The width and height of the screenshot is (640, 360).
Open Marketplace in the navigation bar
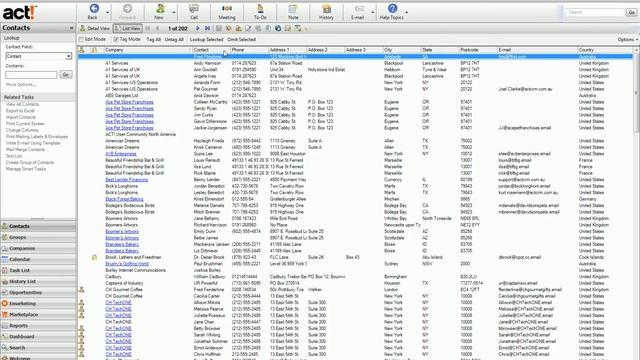coord(38,314)
